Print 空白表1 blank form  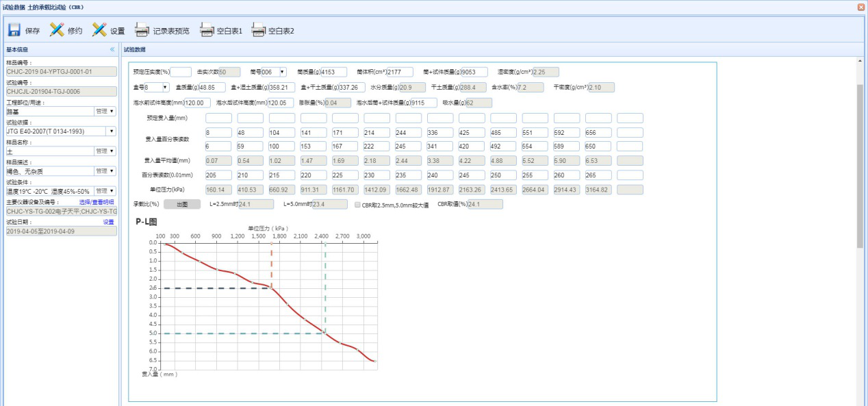[x=207, y=30]
